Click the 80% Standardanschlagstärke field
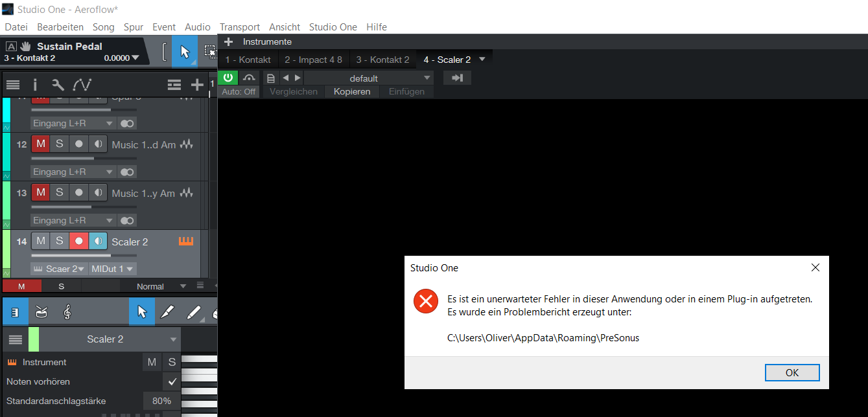 [162, 401]
